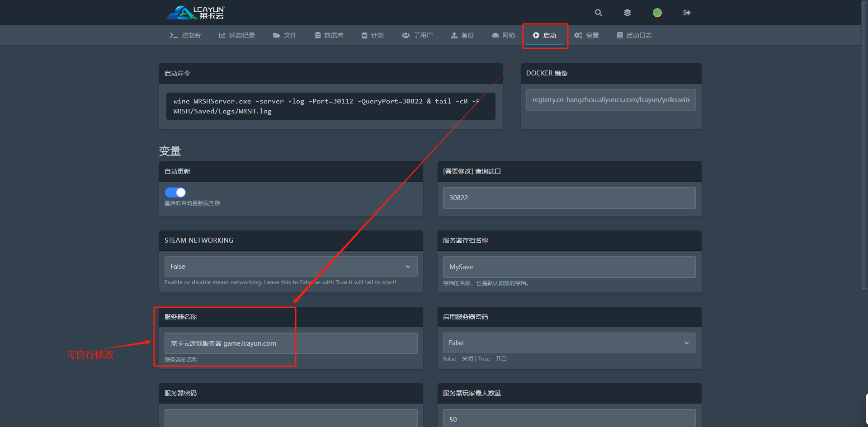Click the chart icon beside 状态记录
The height and width of the screenshot is (427, 868).
click(222, 35)
